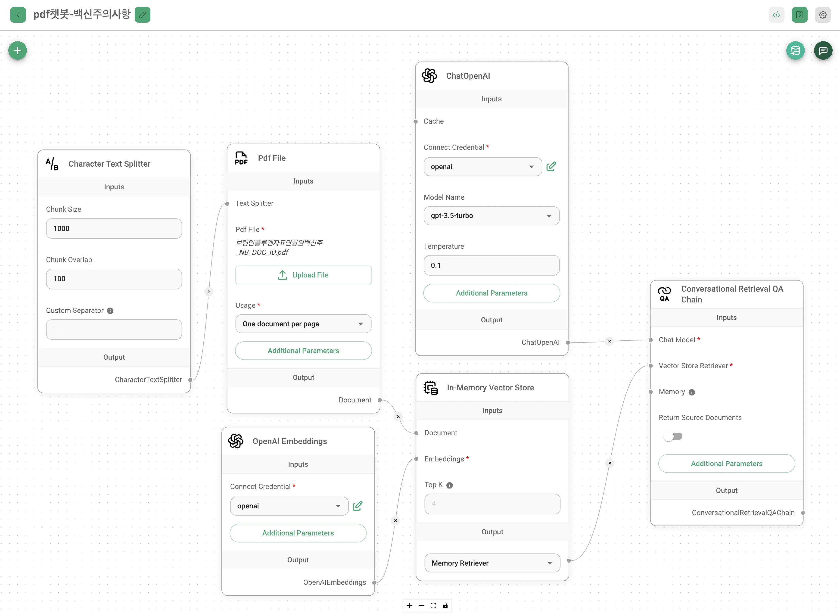Viewport: 840px width, 616px height.
Task: Open Pdf File Additional Parameters
Action: tap(303, 351)
